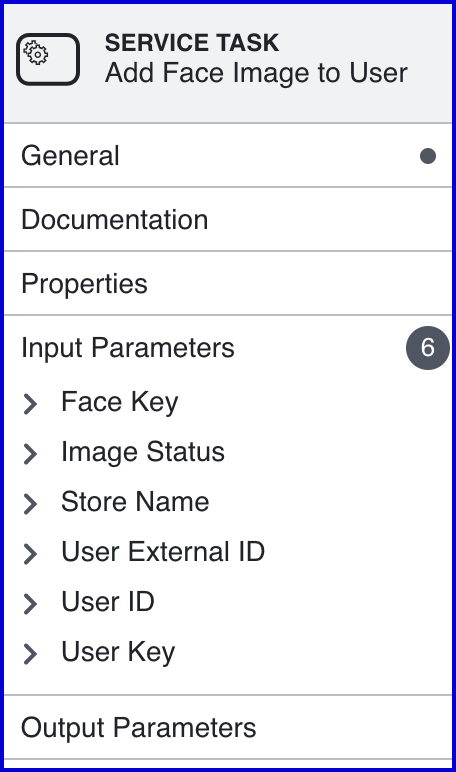The width and height of the screenshot is (456, 772).
Task: Select the Image Status label
Action: pos(143,452)
